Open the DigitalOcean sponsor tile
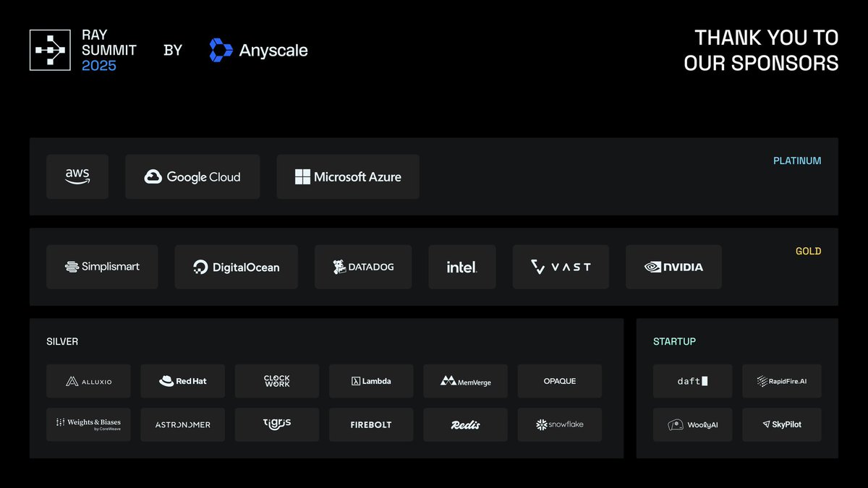This screenshot has height=488, width=868. click(x=237, y=267)
